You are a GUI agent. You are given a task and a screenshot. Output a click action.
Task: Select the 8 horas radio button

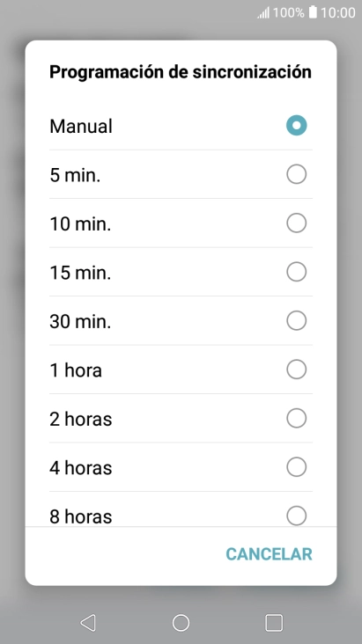click(x=297, y=516)
